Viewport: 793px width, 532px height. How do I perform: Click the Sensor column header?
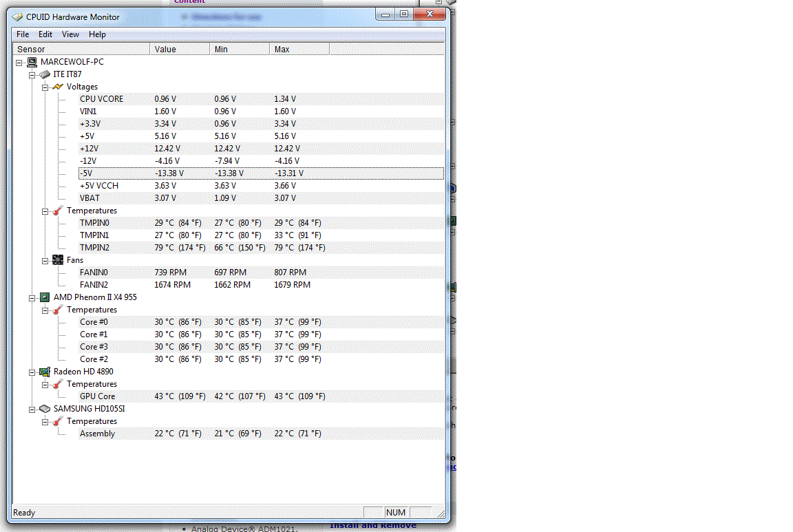tap(81, 49)
